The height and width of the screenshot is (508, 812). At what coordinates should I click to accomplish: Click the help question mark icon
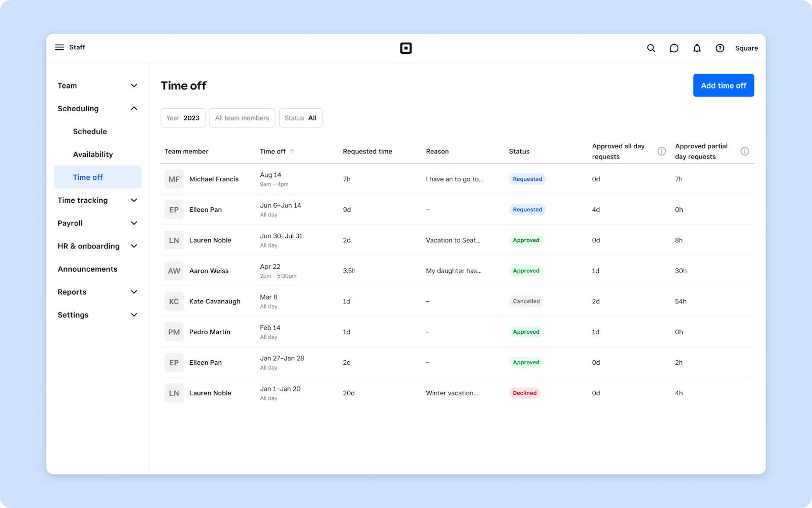pyautogui.click(x=720, y=48)
